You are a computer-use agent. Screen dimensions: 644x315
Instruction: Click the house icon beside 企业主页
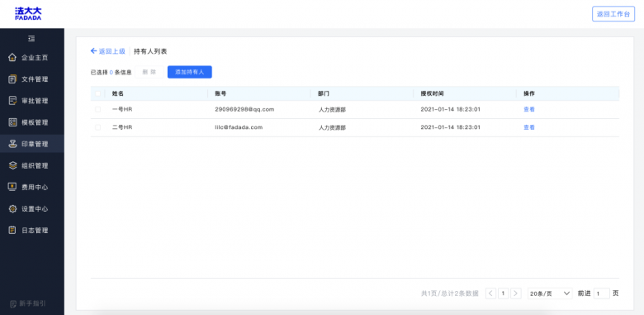click(12, 57)
